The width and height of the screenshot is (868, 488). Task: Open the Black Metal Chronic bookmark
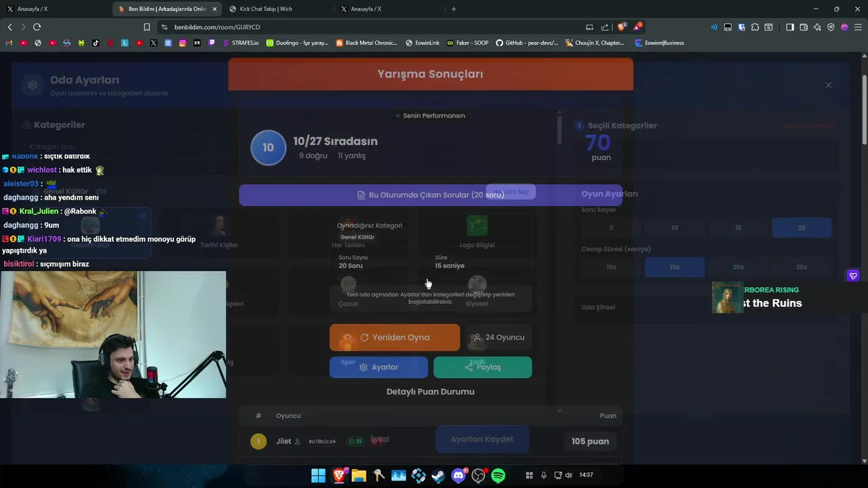tap(367, 43)
